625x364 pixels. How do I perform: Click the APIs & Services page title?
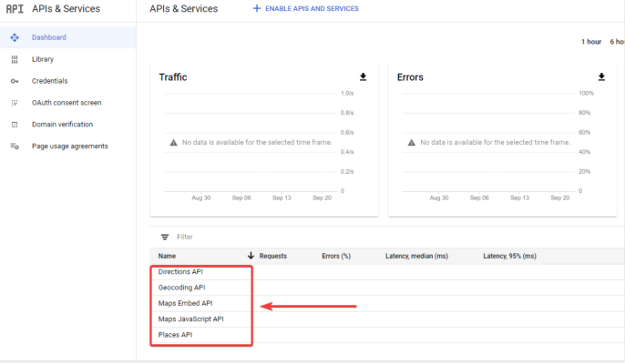184,9
